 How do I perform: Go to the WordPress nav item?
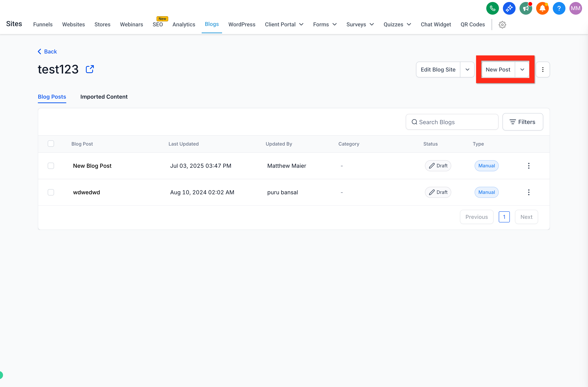click(x=242, y=25)
